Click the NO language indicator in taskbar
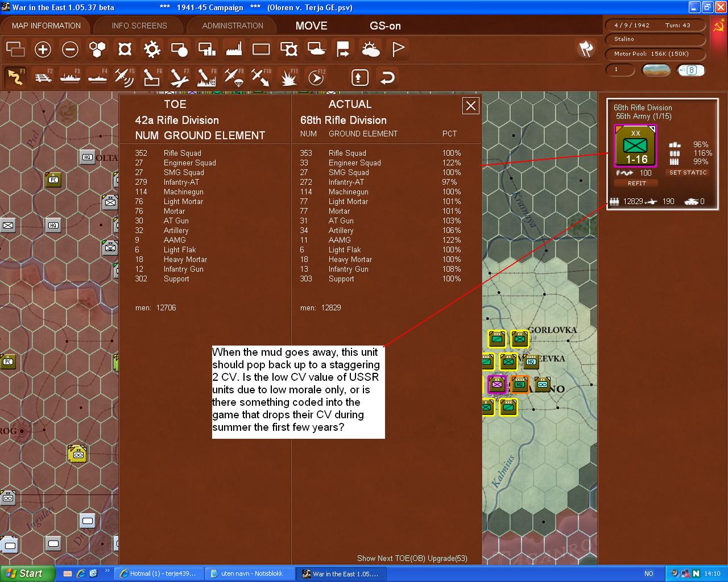Image resolution: width=728 pixels, height=582 pixels. pos(649,573)
